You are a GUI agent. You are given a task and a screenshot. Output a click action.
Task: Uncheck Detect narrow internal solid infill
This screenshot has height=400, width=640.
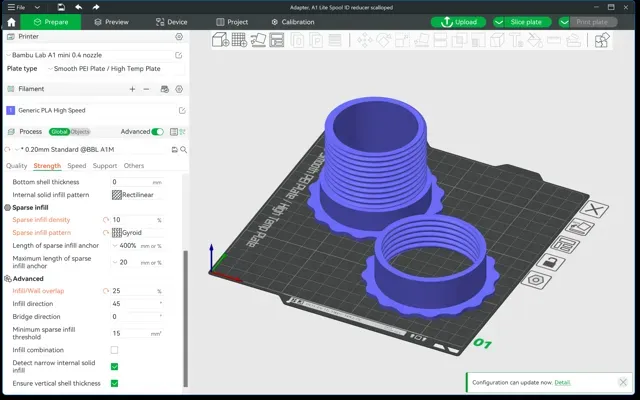[114, 367]
